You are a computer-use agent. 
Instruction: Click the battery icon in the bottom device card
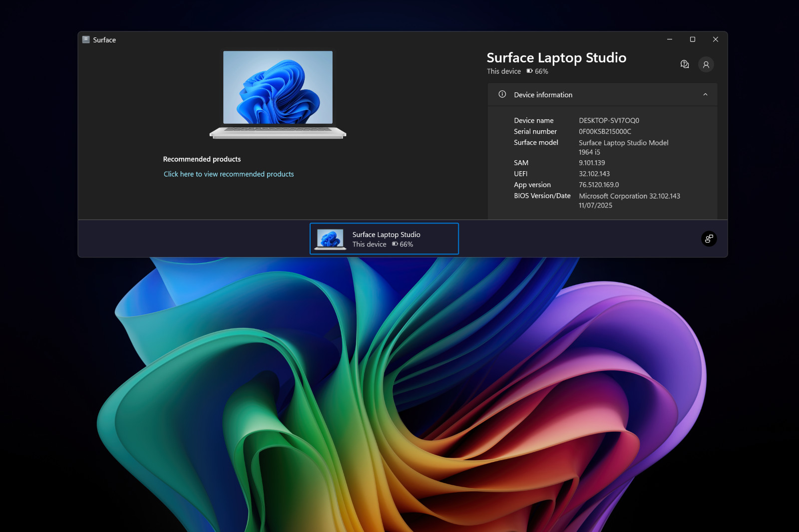[395, 244]
